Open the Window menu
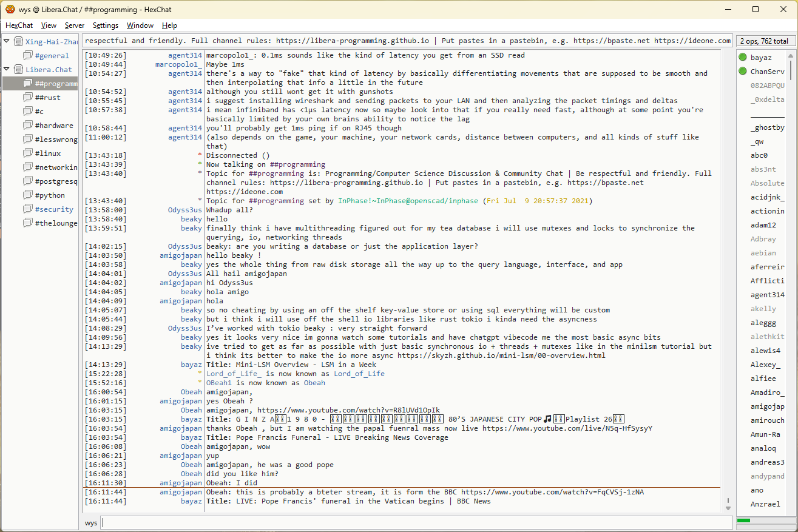The height and width of the screenshot is (532, 798). 140,25
